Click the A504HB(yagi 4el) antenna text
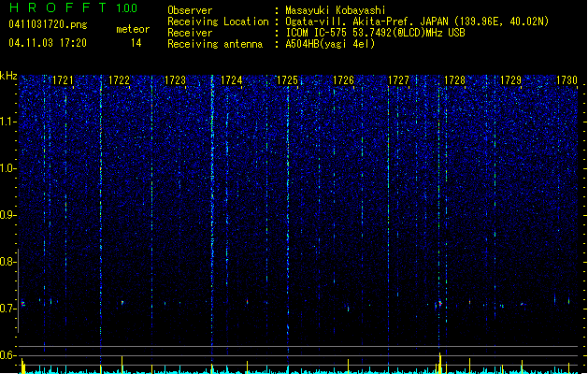This screenshot has height=374, width=588. pyautogui.click(x=330, y=44)
